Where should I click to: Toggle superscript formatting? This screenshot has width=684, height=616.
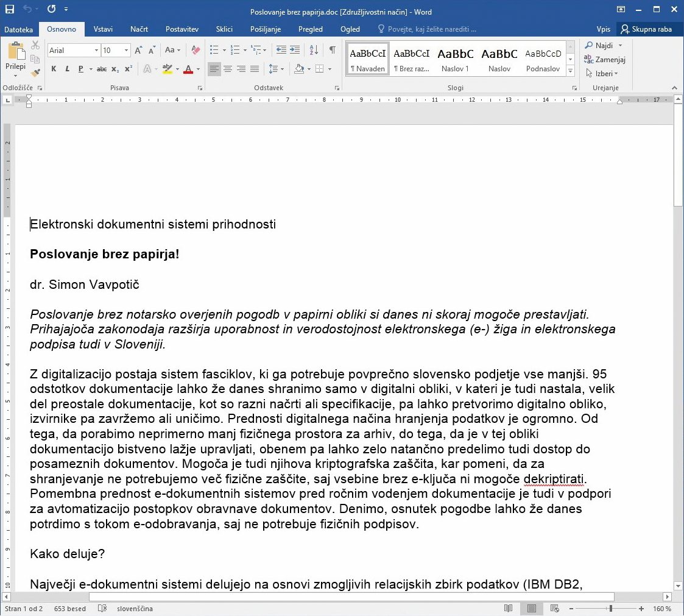tap(129, 69)
